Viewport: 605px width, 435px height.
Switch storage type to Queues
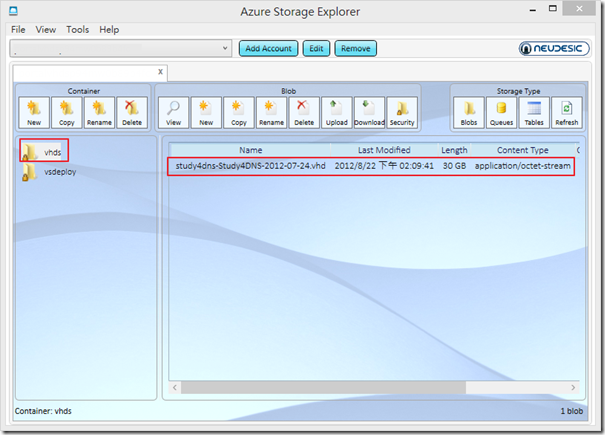501,112
